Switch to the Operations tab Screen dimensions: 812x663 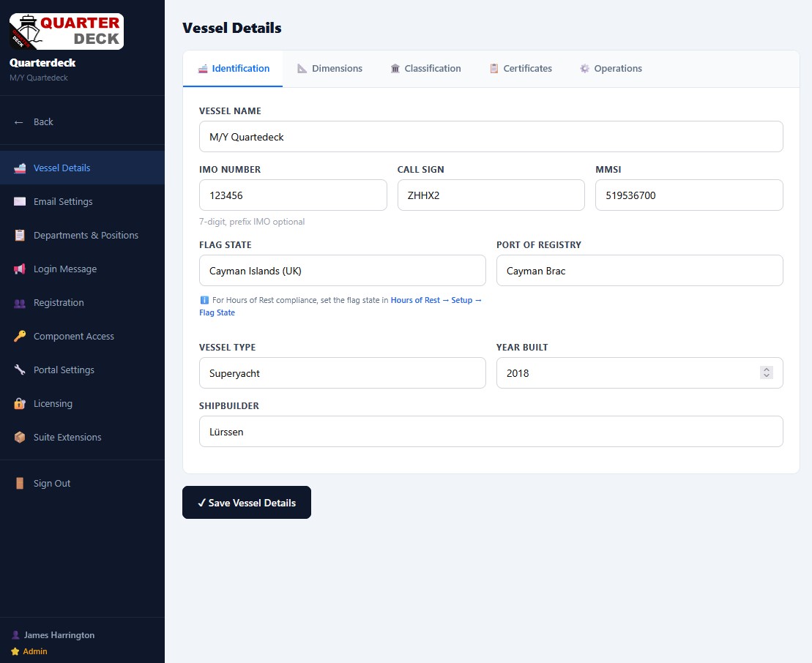point(611,69)
